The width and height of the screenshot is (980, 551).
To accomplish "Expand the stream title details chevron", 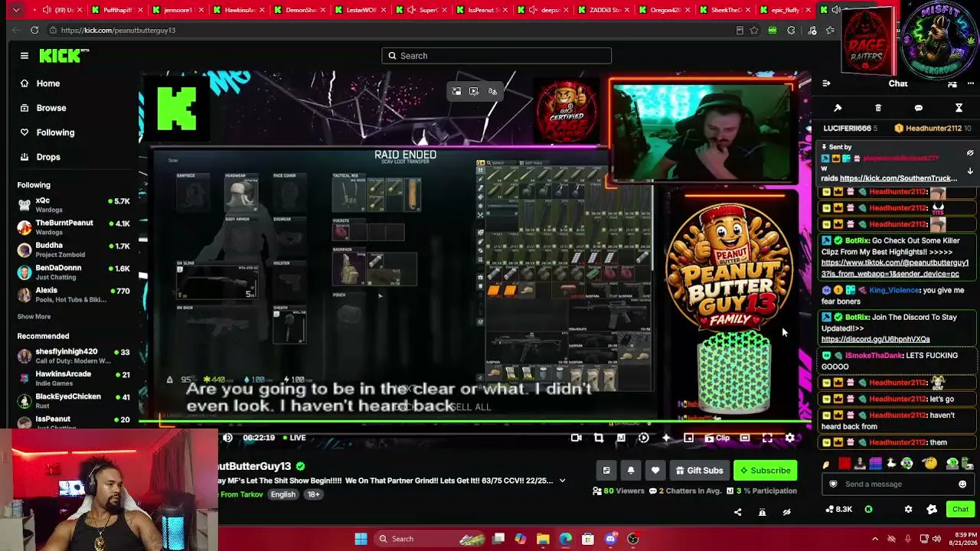I will 562,481.
